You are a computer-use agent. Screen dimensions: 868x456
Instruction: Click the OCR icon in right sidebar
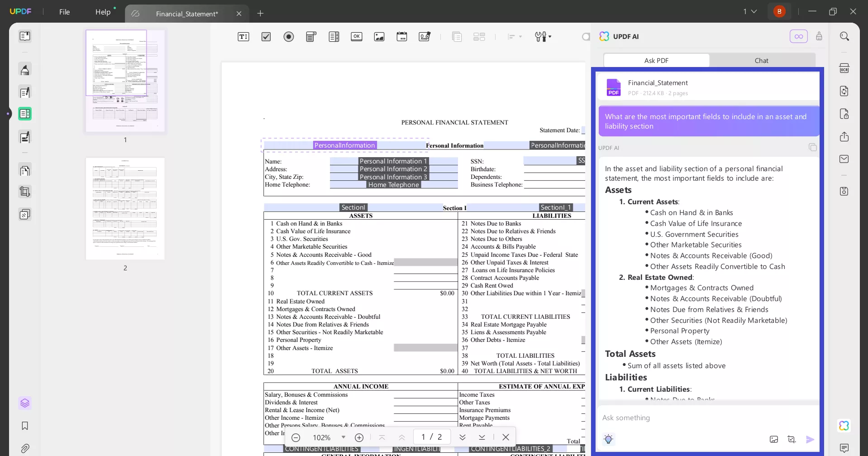click(844, 68)
